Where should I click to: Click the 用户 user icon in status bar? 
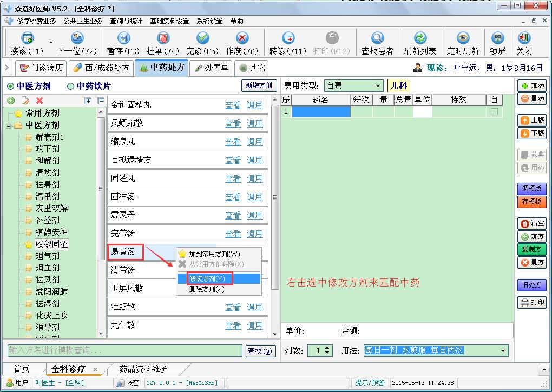coord(10,382)
